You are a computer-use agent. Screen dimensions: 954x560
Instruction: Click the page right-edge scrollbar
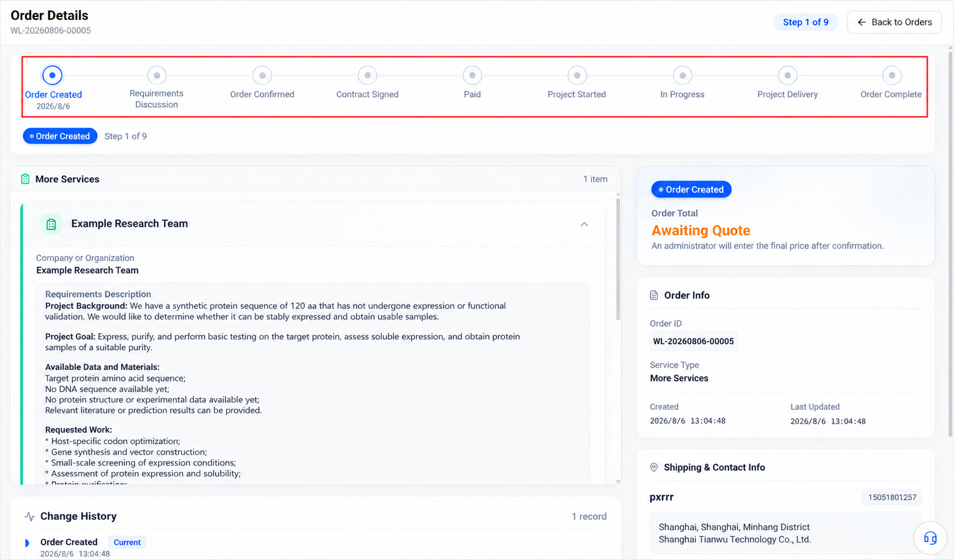click(x=951, y=244)
